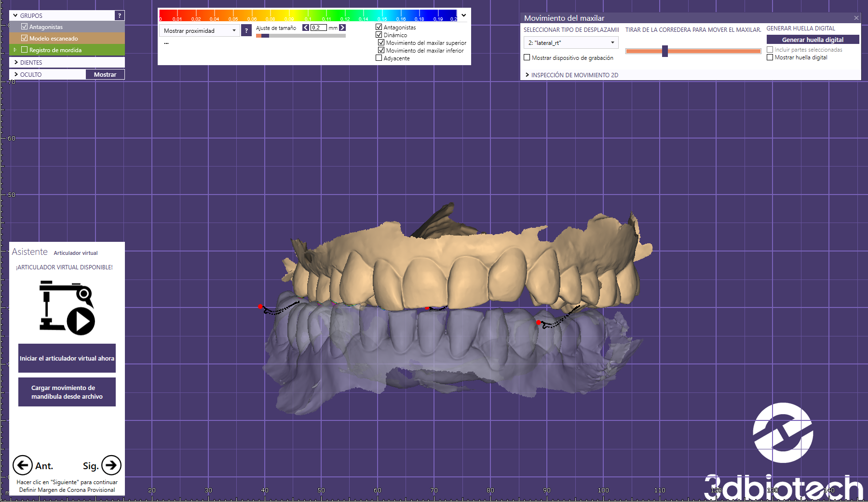Open help for the Grupos panel
The image size is (868, 502).
click(120, 16)
